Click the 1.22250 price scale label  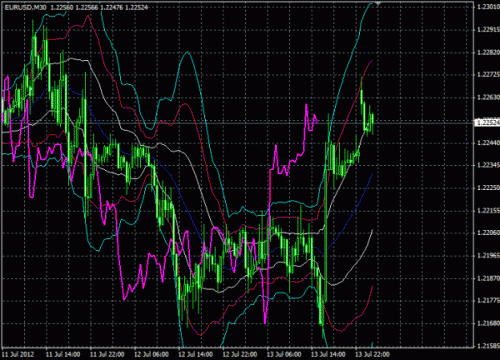(x=488, y=188)
